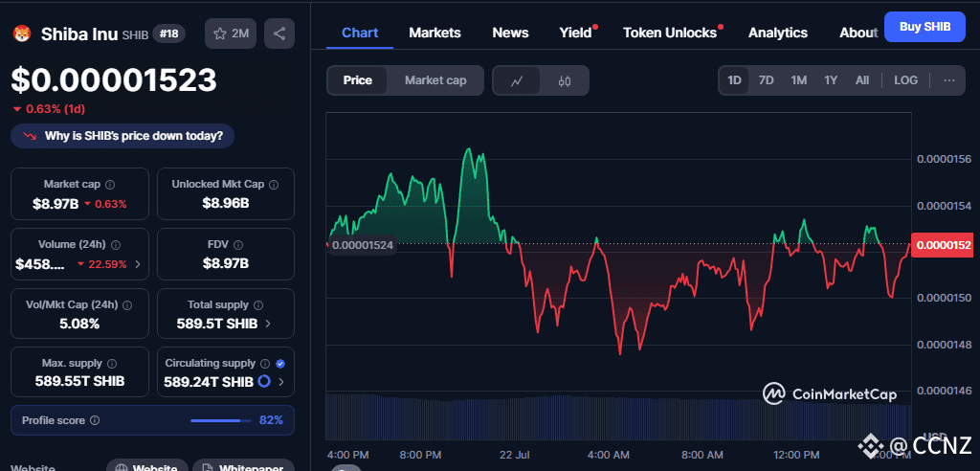Open the Chart tab

(360, 33)
